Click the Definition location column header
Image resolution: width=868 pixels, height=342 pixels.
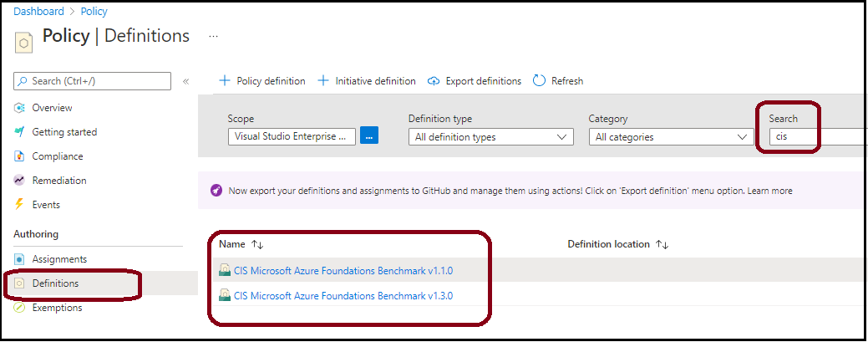click(x=608, y=244)
